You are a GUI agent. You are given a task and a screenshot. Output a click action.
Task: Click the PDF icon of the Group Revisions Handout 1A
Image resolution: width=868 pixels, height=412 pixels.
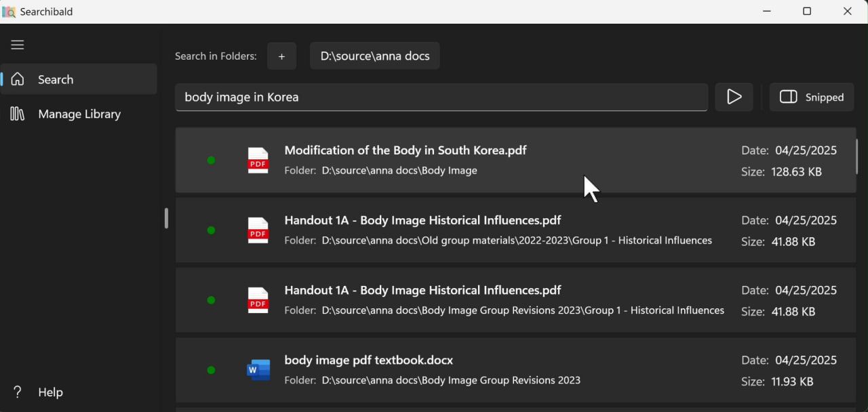click(258, 300)
